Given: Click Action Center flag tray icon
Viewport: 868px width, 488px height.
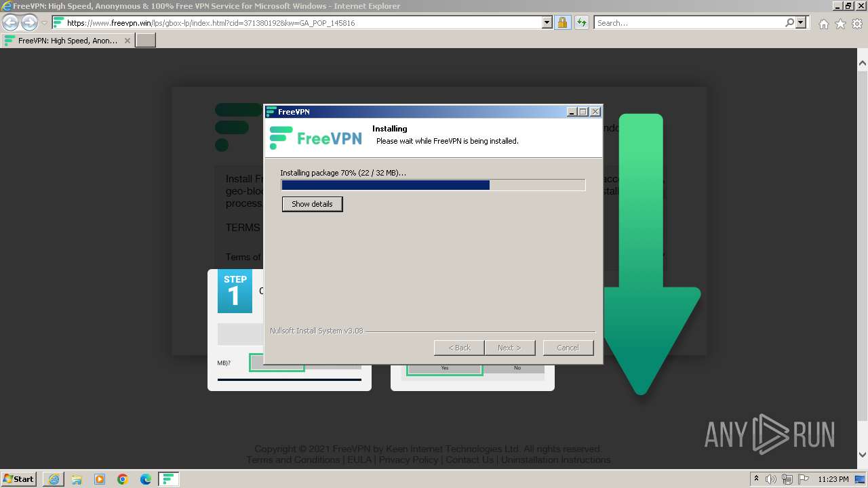Looking at the screenshot, I should (803, 479).
